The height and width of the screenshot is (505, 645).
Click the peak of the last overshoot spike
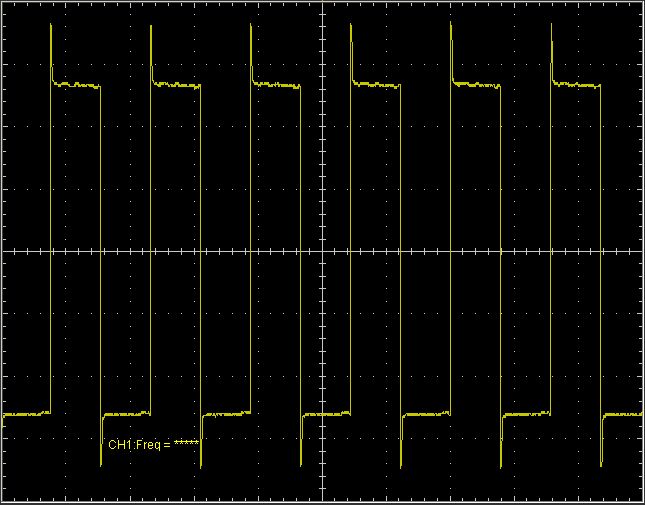click(x=551, y=24)
